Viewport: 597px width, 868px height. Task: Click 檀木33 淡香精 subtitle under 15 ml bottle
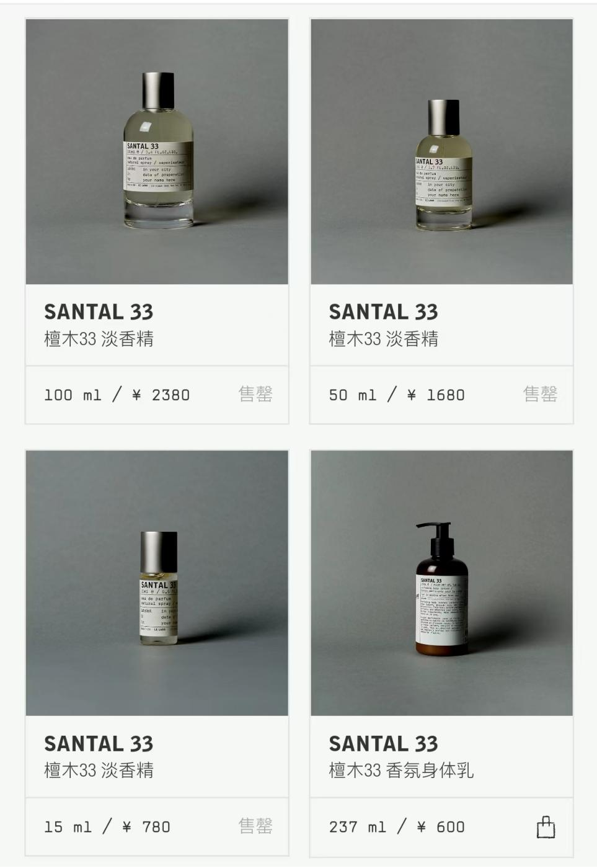pyautogui.click(x=99, y=771)
